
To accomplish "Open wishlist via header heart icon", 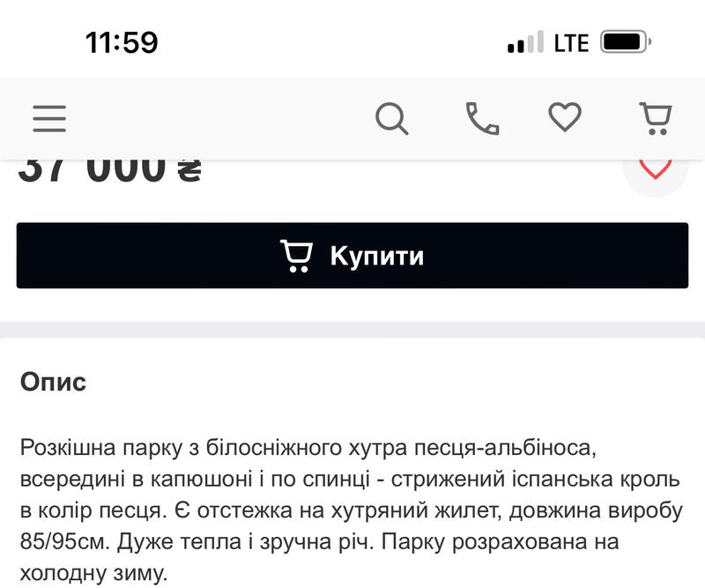I will point(565,117).
